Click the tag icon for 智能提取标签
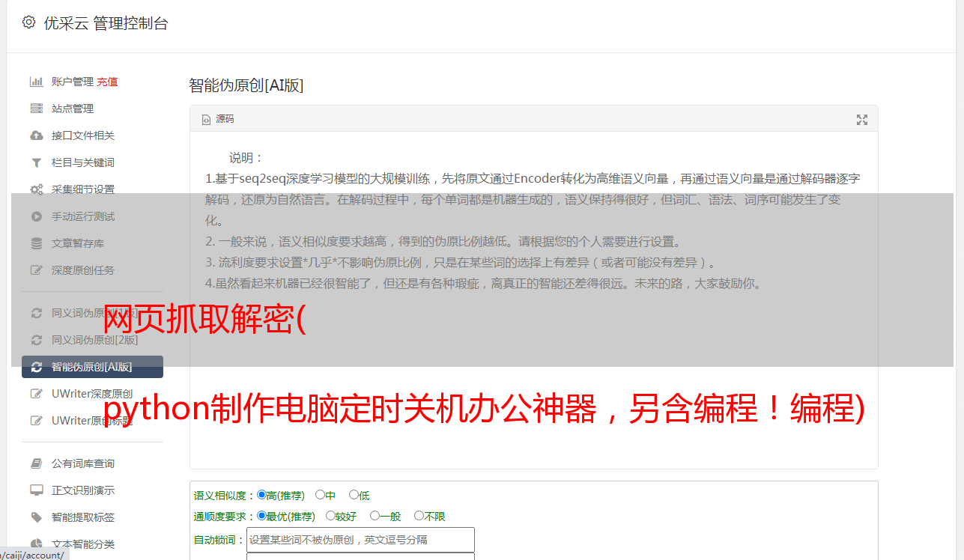Viewport: 964px width, 560px height. click(36, 517)
